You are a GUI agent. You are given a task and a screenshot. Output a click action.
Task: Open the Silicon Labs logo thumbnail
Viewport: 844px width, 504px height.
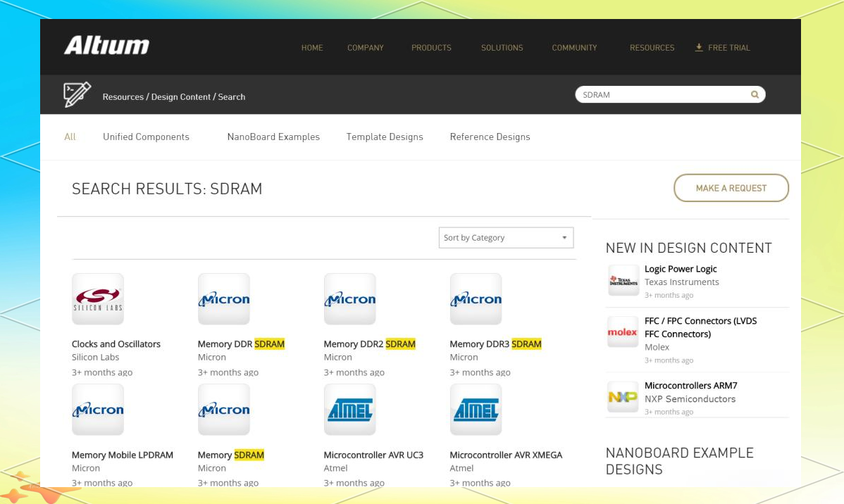(98, 299)
